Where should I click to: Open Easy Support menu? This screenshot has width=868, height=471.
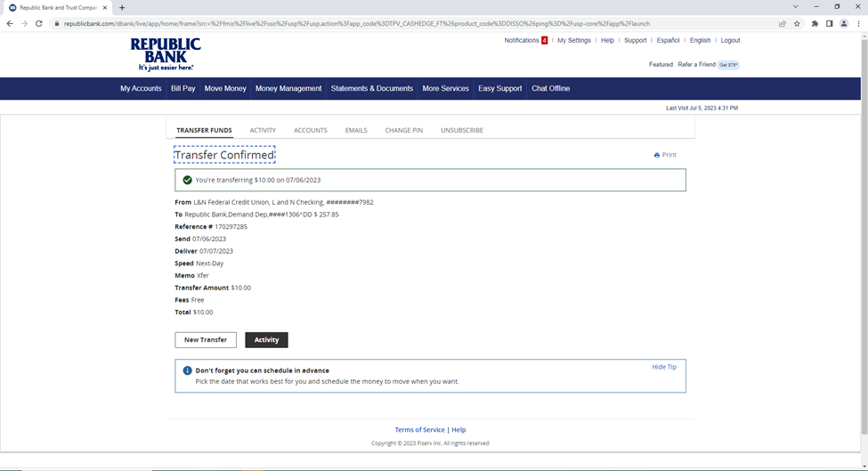499,88
